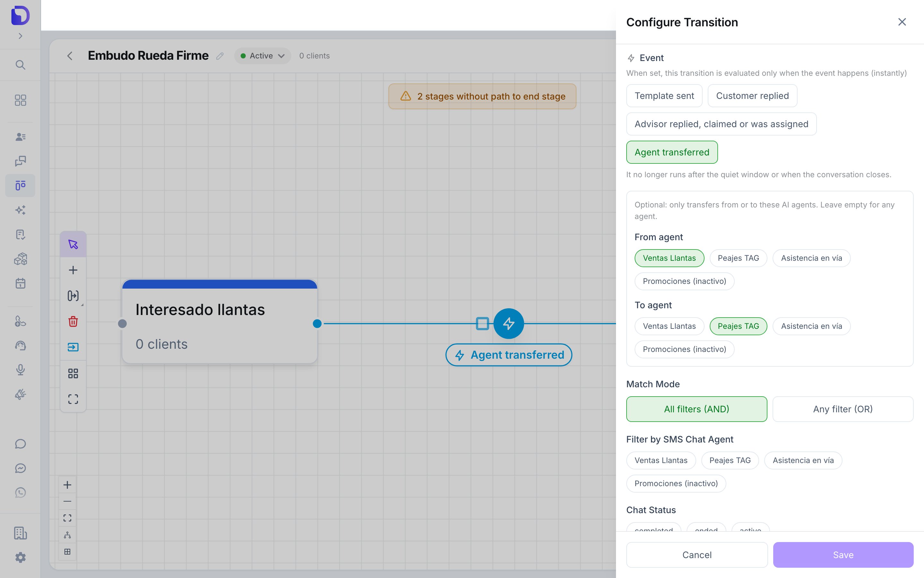The height and width of the screenshot is (578, 924).
Task: Open the dashboard grid icon in sidebar
Action: pos(20,100)
